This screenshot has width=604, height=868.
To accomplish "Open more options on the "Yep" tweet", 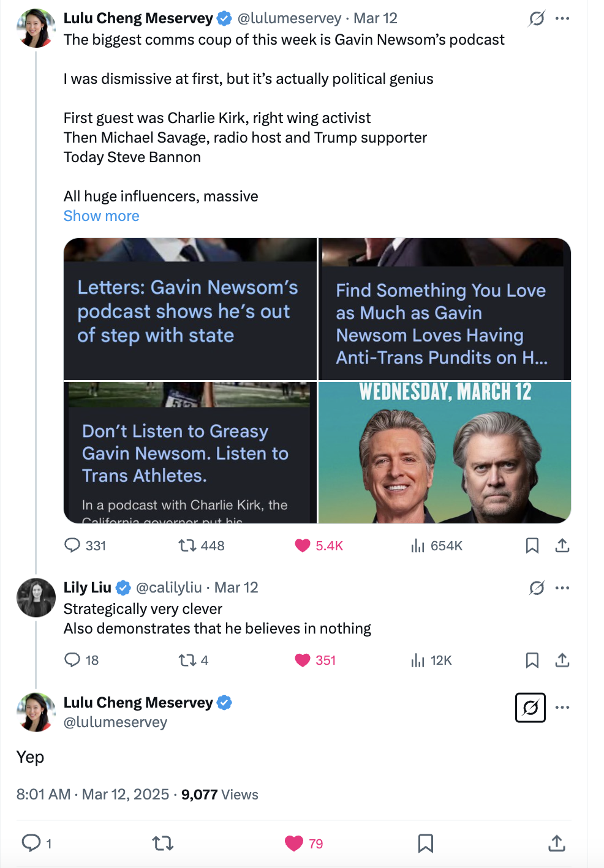I will [562, 708].
